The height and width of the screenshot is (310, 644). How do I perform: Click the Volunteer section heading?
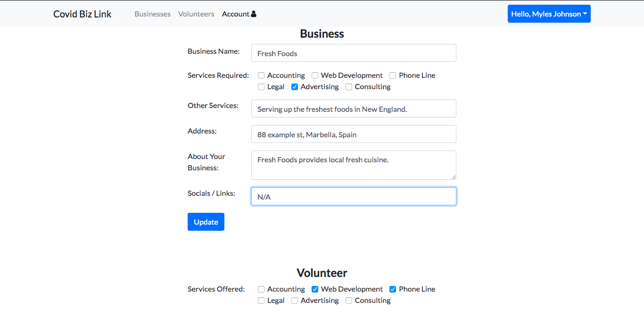(322, 273)
